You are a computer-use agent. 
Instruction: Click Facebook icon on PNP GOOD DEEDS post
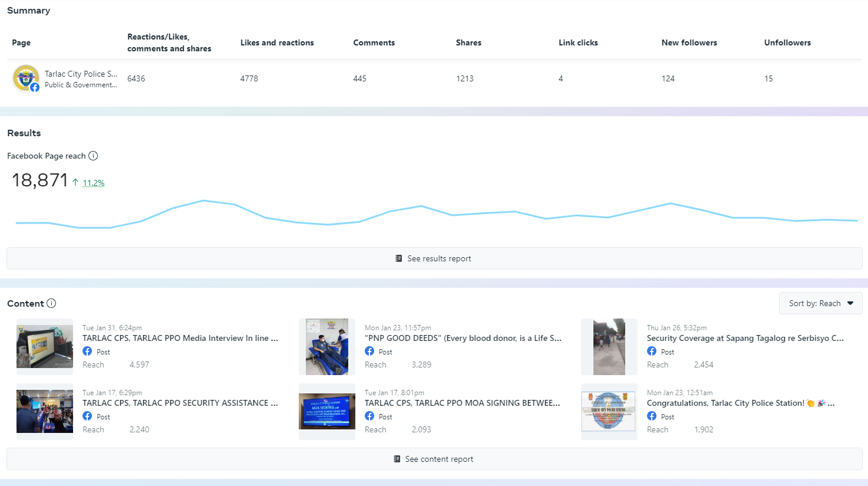[369, 351]
